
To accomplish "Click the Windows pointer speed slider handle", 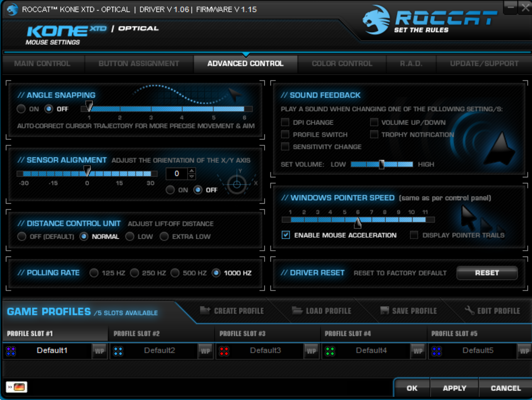I will click(358, 222).
